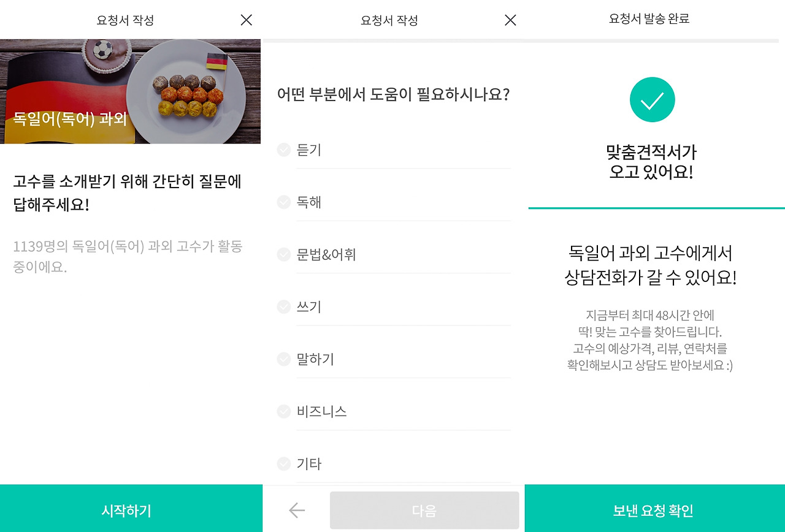
Task: Select the 비즈니스 option
Action: tap(283, 411)
